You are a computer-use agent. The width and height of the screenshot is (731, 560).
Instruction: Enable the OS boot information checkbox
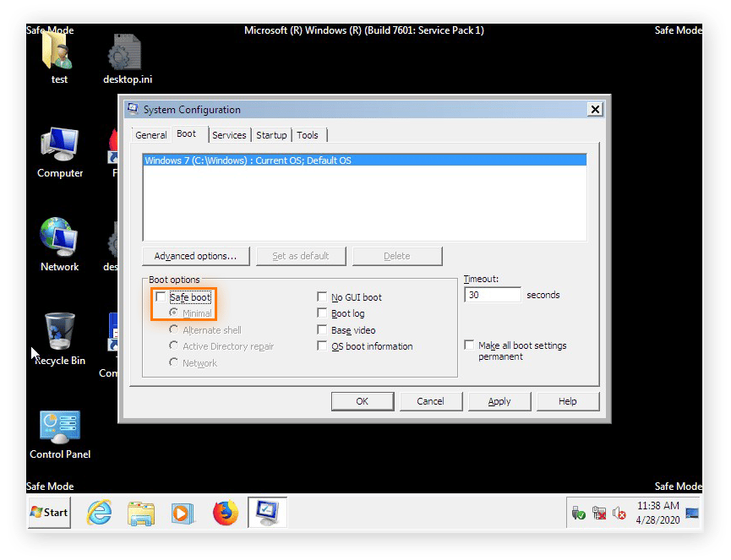322,345
